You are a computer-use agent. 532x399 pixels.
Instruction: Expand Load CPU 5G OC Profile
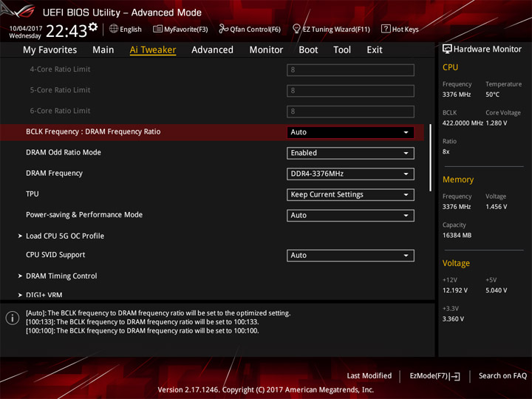pos(65,236)
